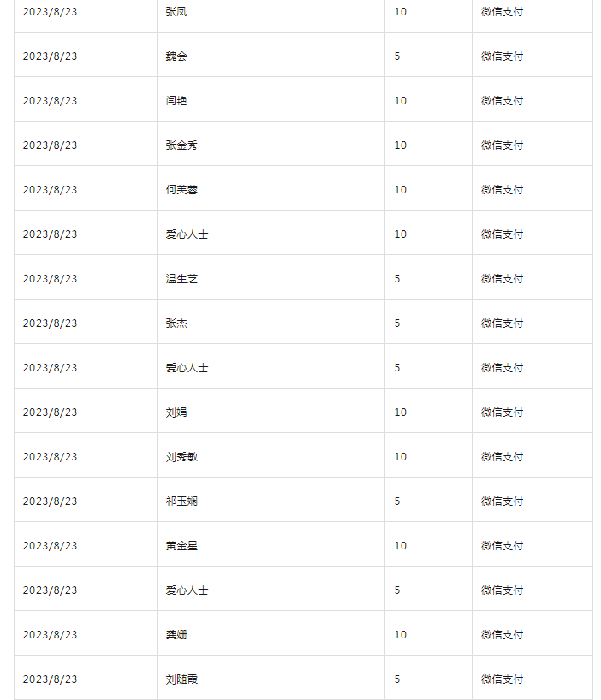This screenshot has width=601, height=700.
Task: Select name 何芙蓉 in the table
Action: pyautogui.click(x=181, y=190)
